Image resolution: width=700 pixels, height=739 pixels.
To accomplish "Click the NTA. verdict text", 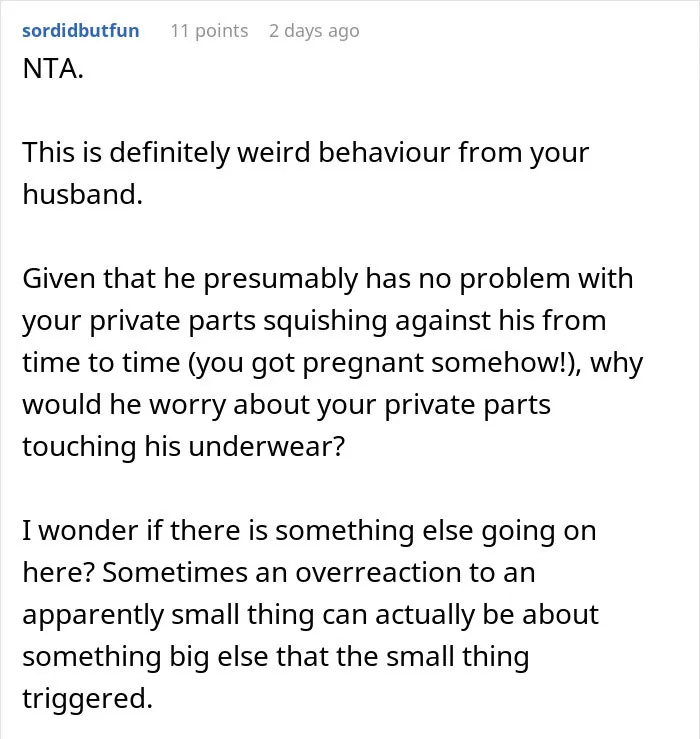I will (x=53, y=69).
